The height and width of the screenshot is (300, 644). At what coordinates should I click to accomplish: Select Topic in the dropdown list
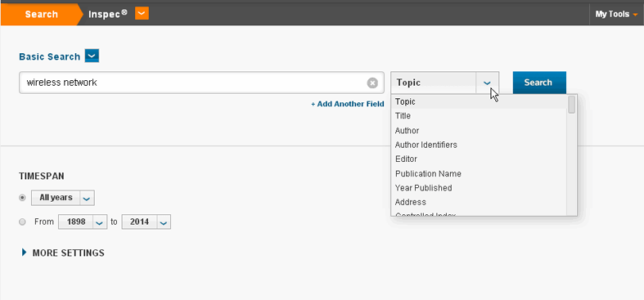tap(480, 102)
